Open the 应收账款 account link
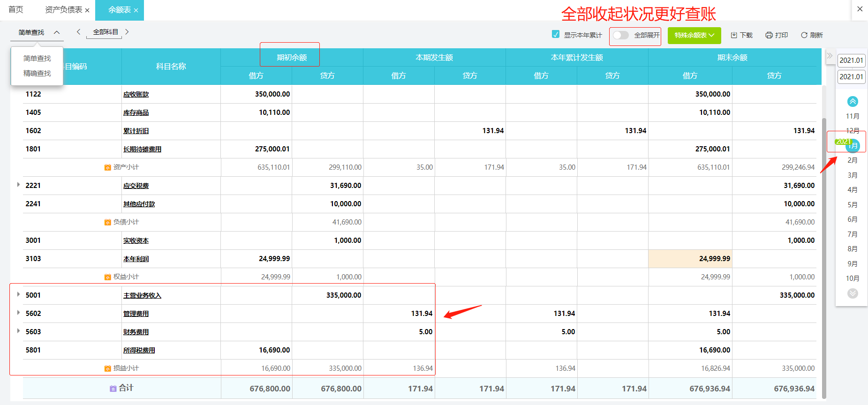Screen dimensions: 868x405 [136, 95]
